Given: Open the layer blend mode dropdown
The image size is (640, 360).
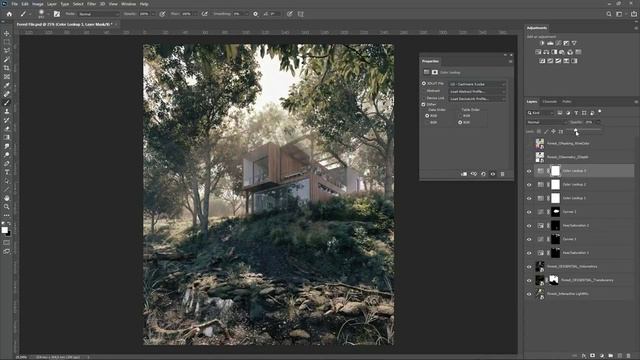Looking at the screenshot, I should click(x=547, y=122).
